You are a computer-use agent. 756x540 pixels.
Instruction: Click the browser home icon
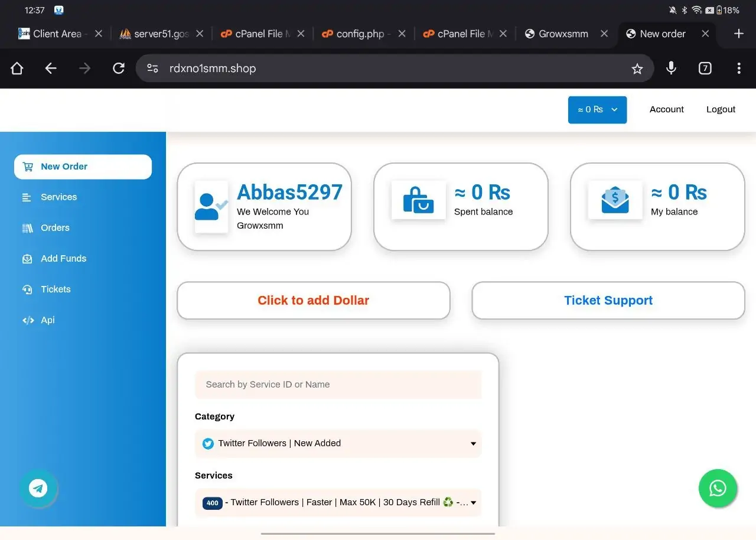[x=17, y=69]
